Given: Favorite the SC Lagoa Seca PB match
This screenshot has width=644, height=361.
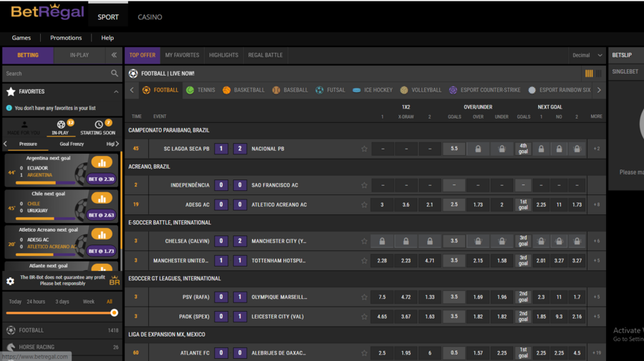Looking at the screenshot, I should [x=364, y=149].
